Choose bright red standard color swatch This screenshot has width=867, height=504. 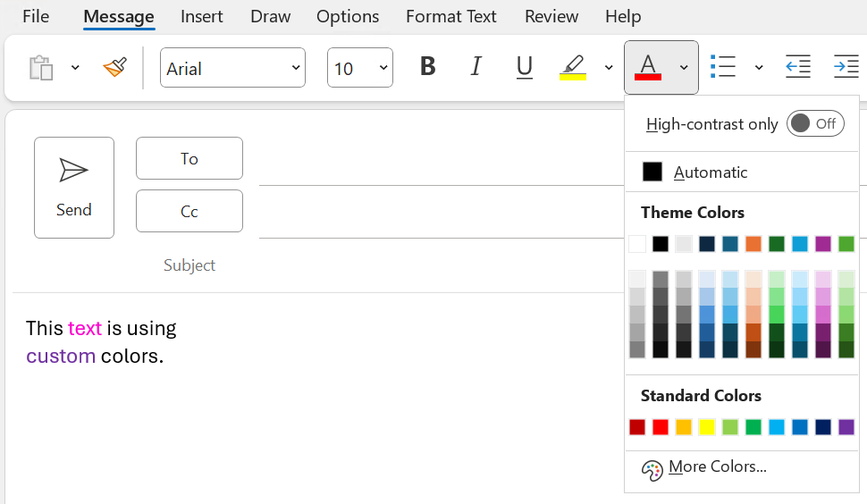click(661, 426)
